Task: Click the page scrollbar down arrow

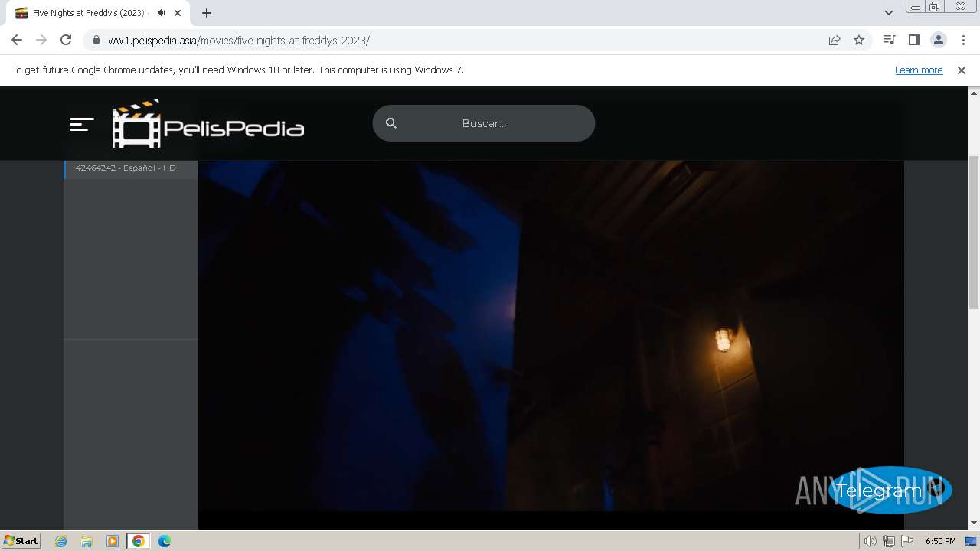Action: [x=974, y=523]
